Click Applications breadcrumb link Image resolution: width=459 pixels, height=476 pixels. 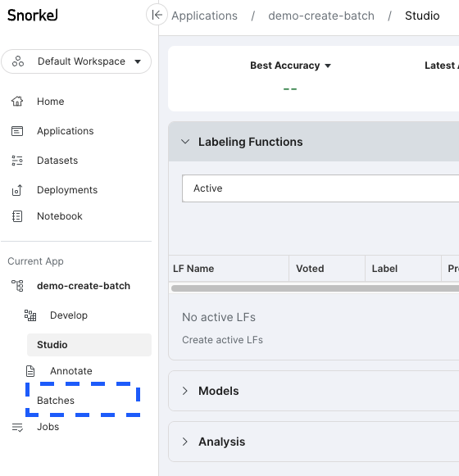tap(204, 16)
